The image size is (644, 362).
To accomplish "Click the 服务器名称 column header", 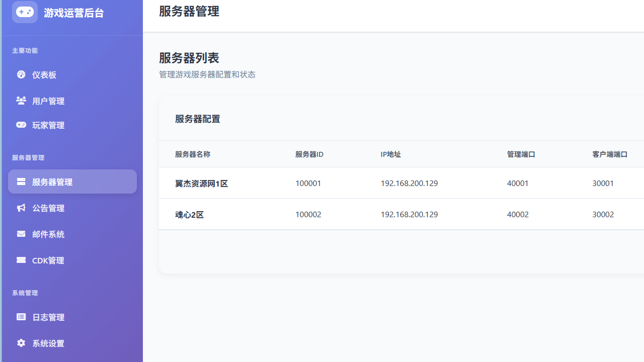I will [192, 154].
